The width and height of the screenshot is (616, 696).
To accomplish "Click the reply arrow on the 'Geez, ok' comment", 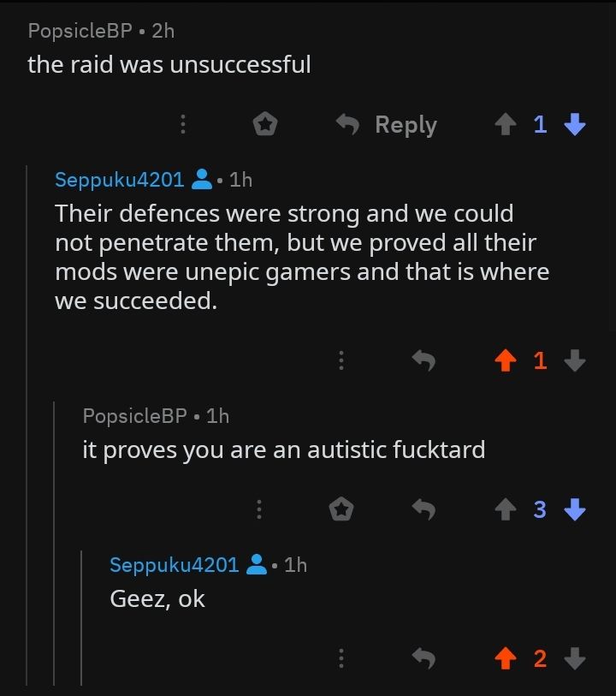I will (x=423, y=658).
